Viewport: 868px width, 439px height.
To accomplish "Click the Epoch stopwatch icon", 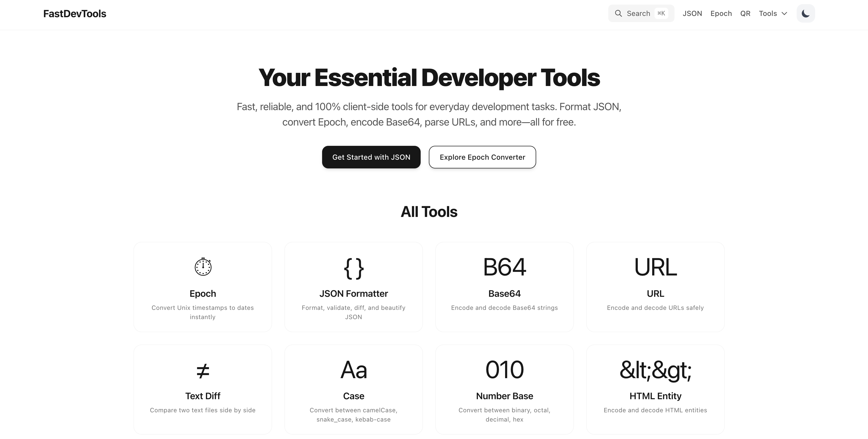I will click(202, 266).
